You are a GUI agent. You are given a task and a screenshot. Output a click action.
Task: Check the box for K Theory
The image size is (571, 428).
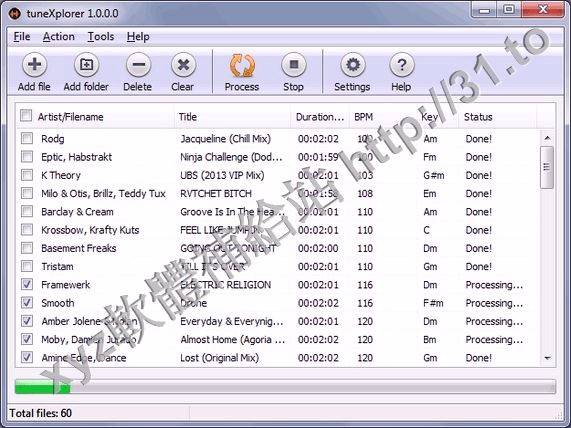tap(27, 175)
